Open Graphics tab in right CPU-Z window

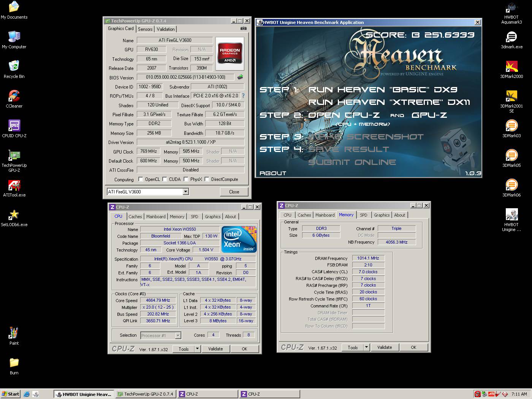click(x=382, y=215)
